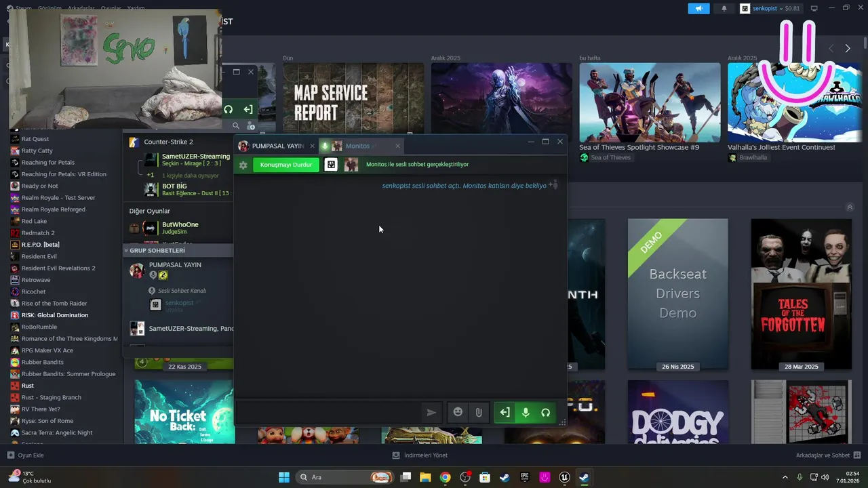Open Dodgy Deliveries game tile
This screenshot has width=868, height=488.
[678, 411]
